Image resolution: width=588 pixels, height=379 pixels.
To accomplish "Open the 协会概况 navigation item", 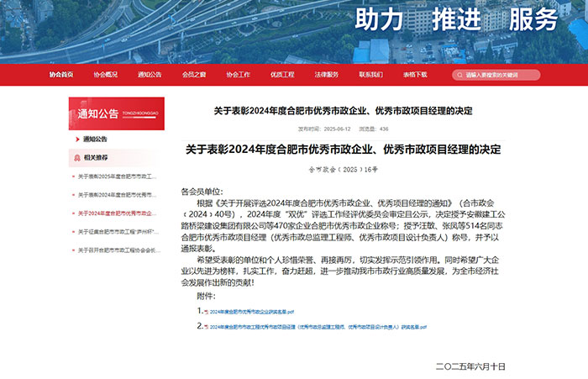I will 105,75.
